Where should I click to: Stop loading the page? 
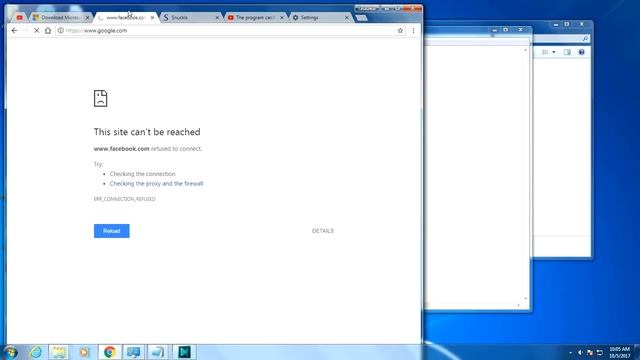[36, 31]
